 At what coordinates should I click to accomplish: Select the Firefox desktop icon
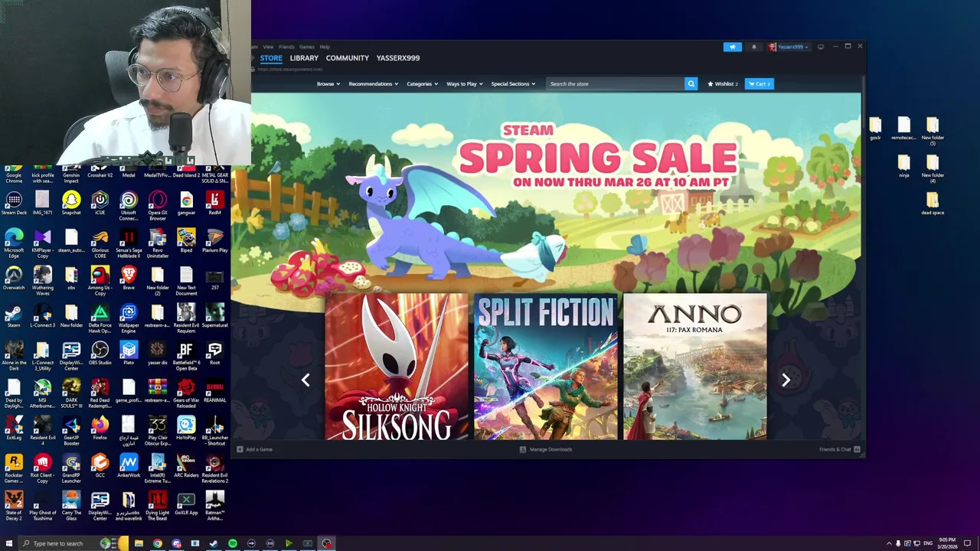point(100,429)
